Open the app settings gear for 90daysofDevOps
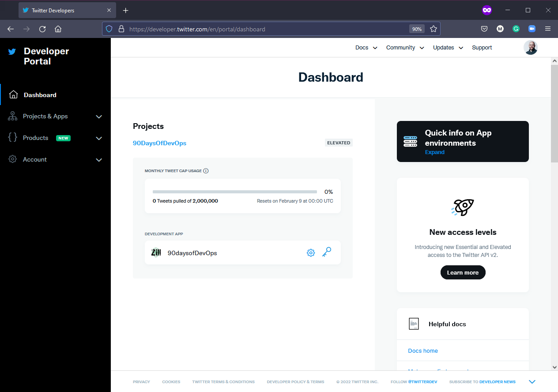 (x=311, y=253)
